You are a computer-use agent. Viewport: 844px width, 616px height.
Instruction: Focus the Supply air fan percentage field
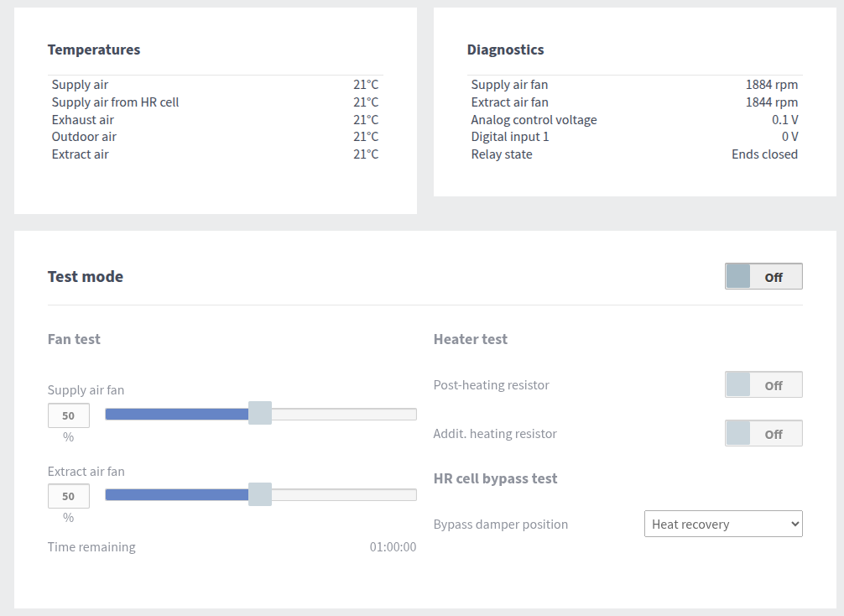pyautogui.click(x=69, y=415)
